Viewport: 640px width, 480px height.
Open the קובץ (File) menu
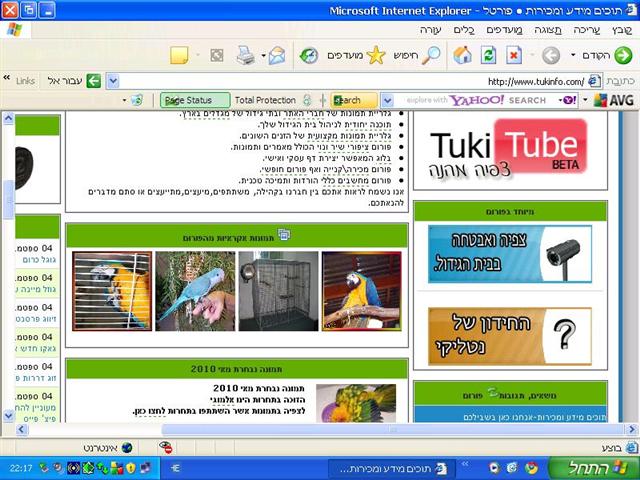622,30
